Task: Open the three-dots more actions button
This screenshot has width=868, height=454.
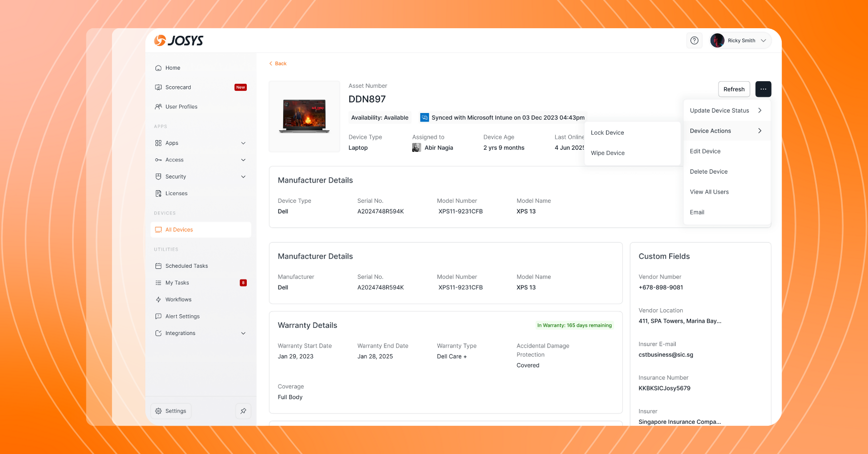Action: pos(763,89)
